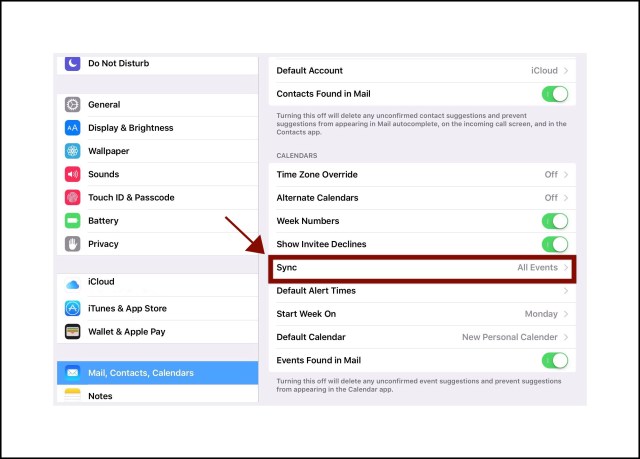Tap the Default Account label
Screen dimensions: 640x459
tap(309, 71)
